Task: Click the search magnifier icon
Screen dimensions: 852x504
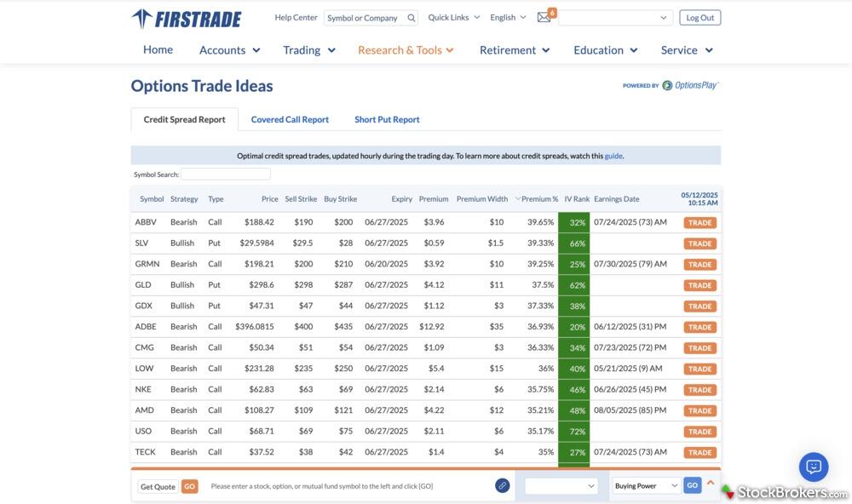Action: [x=412, y=18]
